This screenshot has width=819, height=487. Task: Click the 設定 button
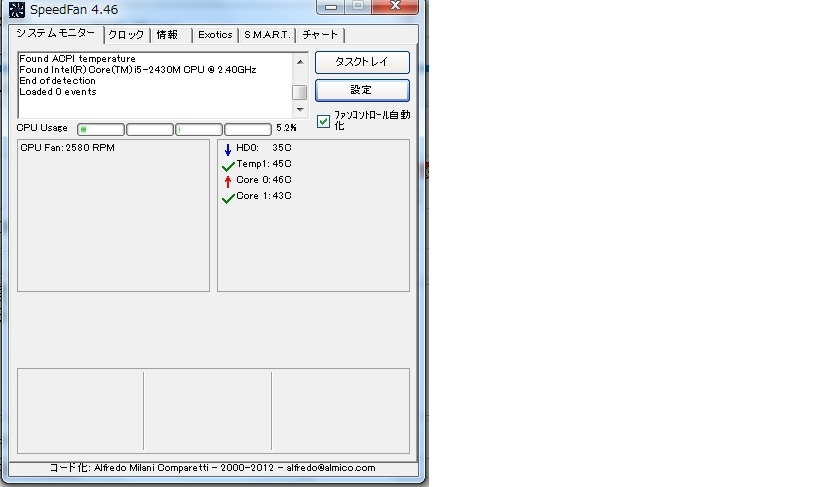pos(362,90)
